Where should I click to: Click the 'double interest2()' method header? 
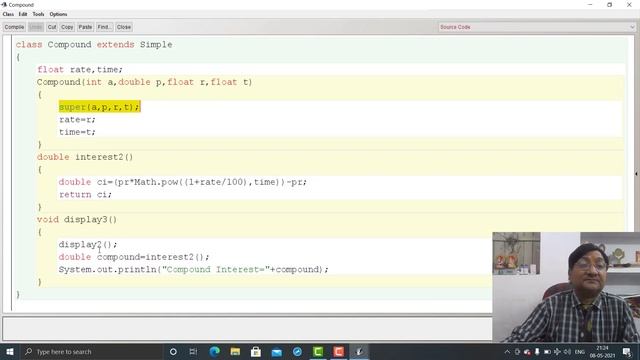pyautogui.click(x=85, y=157)
